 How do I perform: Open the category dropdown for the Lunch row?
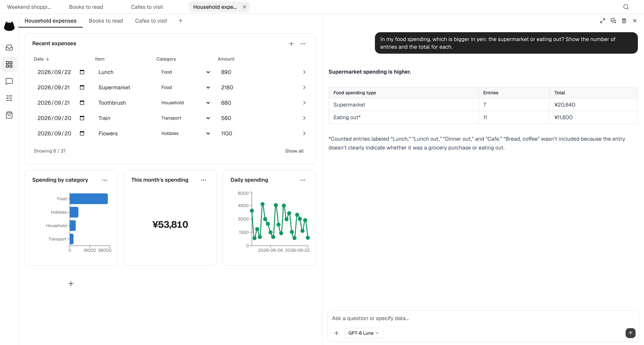tap(186, 72)
